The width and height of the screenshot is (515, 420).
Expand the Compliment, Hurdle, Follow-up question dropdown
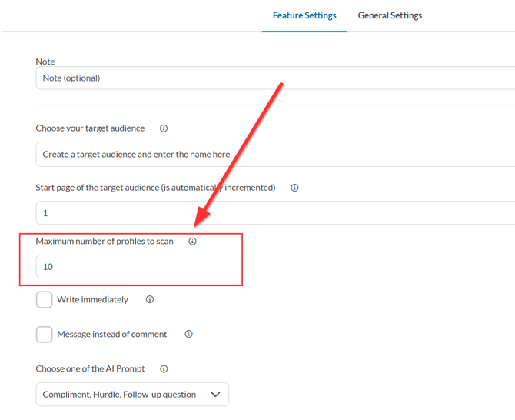132,395
